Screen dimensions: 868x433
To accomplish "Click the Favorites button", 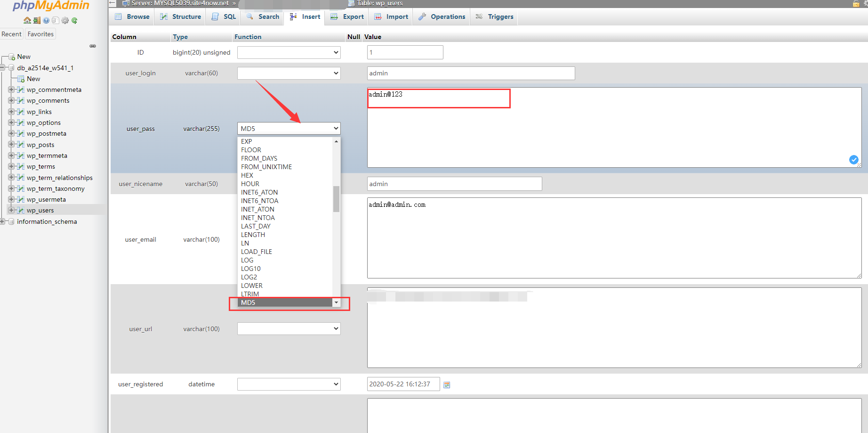I will click(40, 34).
